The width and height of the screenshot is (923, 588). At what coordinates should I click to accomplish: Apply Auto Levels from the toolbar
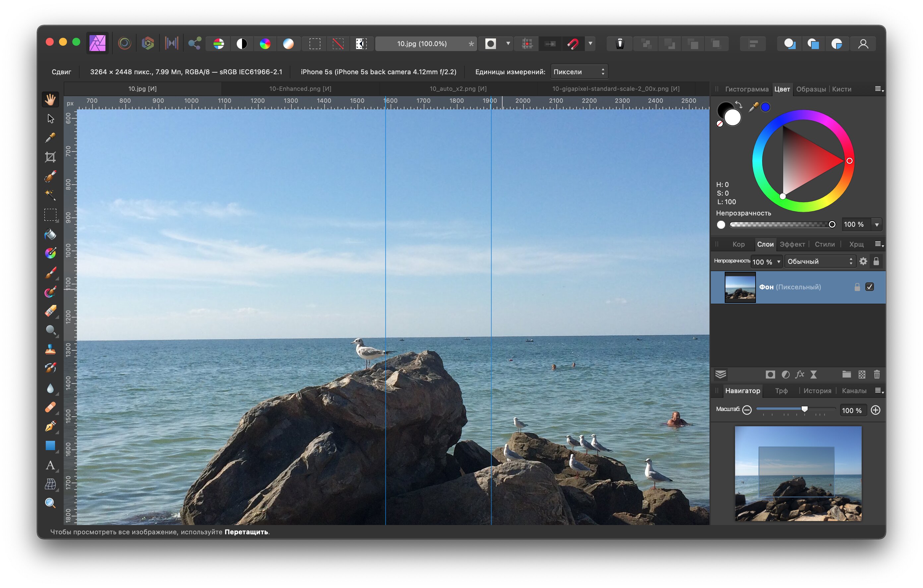point(218,44)
